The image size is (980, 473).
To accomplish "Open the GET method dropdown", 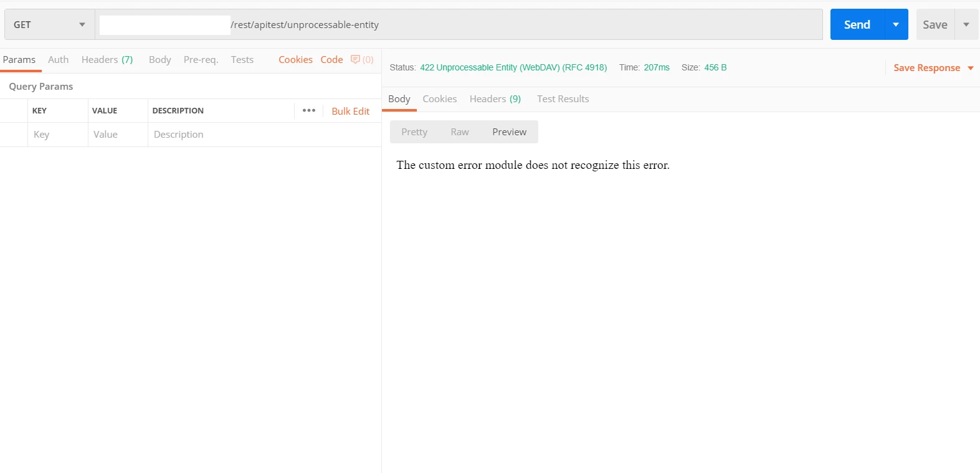I will click(50, 25).
